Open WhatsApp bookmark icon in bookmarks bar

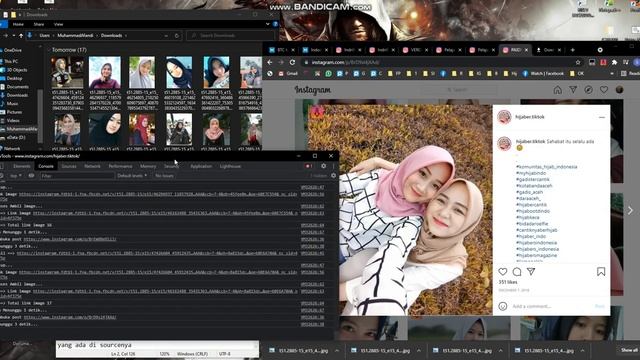click(x=329, y=74)
